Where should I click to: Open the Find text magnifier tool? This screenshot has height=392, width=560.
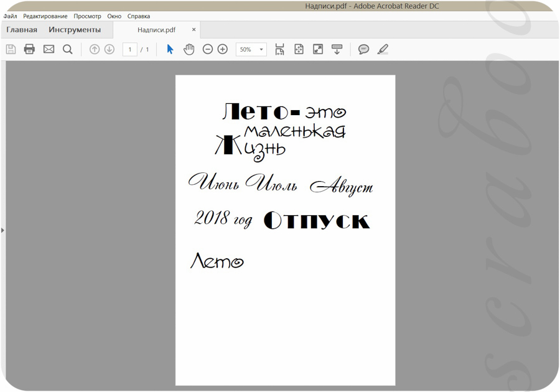pos(67,49)
